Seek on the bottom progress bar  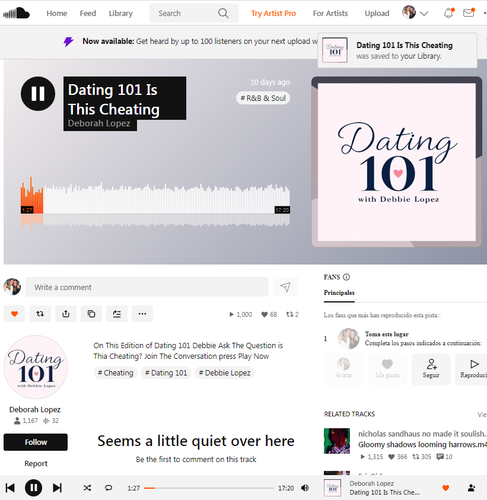(x=209, y=488)
